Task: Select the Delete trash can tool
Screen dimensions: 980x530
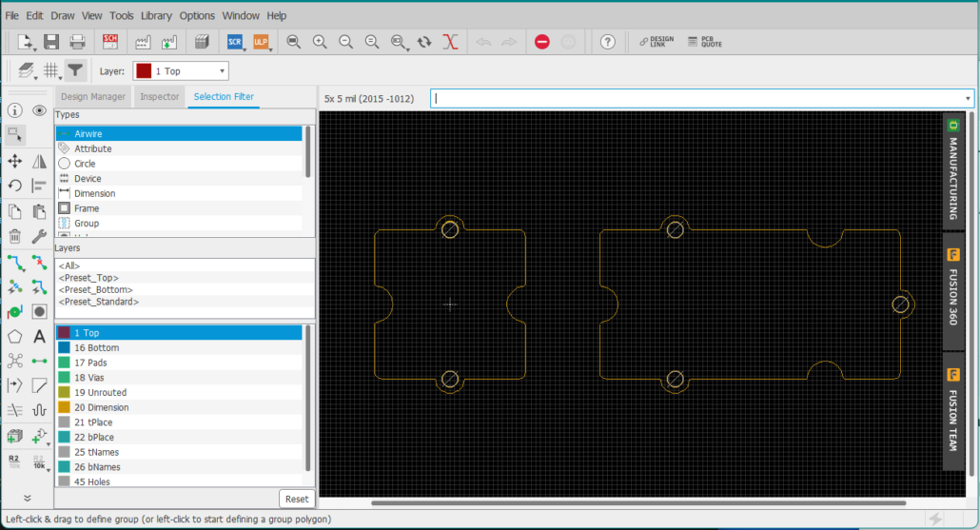Action: coord(14,236)
